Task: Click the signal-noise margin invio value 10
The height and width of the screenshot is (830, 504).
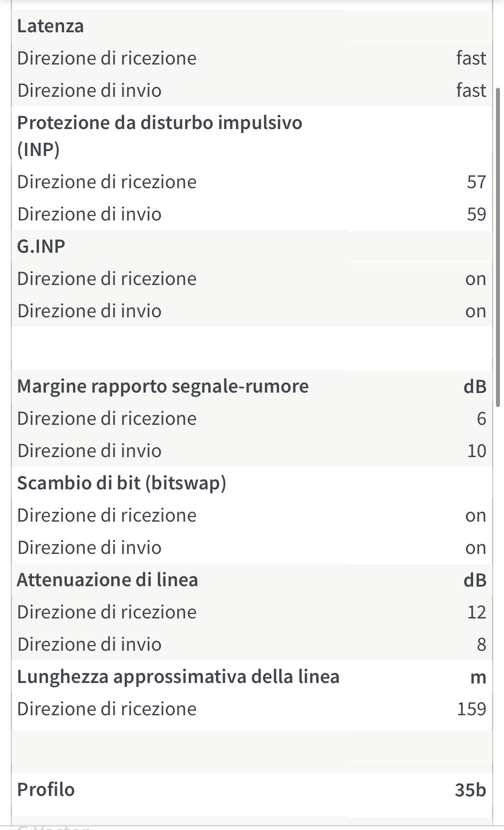Action: [x=476, y=451]
